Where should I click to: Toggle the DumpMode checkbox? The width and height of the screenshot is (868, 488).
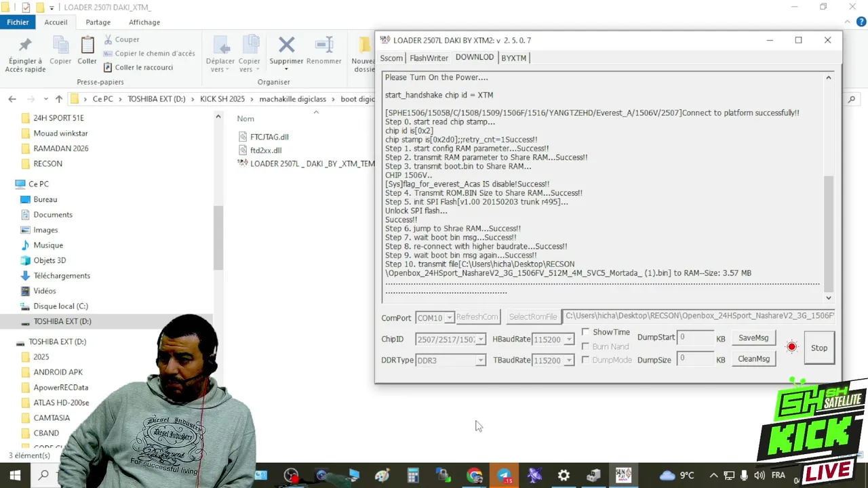(586, 360)
